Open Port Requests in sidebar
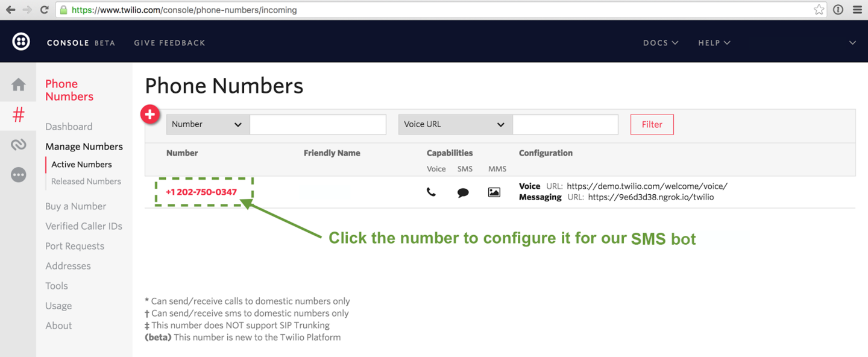This screenshot has height=357, width=868. click(75, 246)
